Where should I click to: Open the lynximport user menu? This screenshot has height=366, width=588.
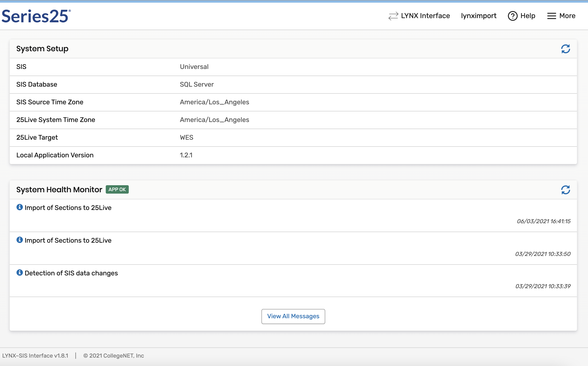(x=478, y=16)
